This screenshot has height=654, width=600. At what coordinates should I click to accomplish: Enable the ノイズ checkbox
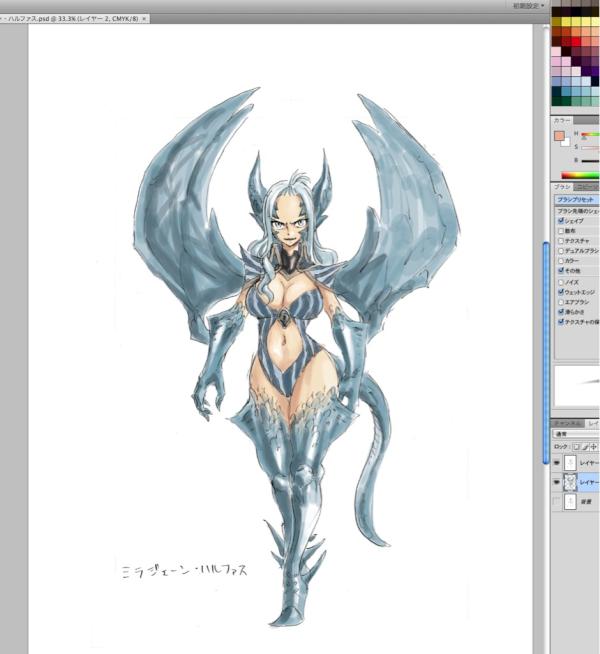click(x=561, y=282)
